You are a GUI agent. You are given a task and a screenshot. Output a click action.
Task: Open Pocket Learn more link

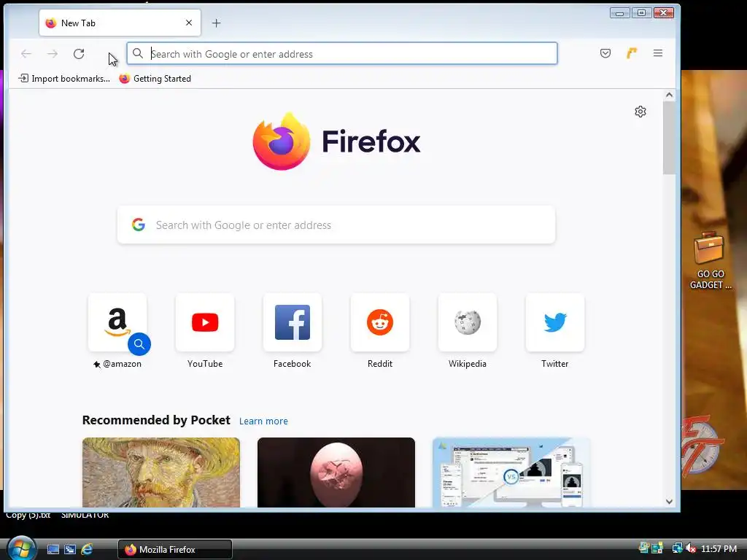pyautogui.click(x=263, y=421)
